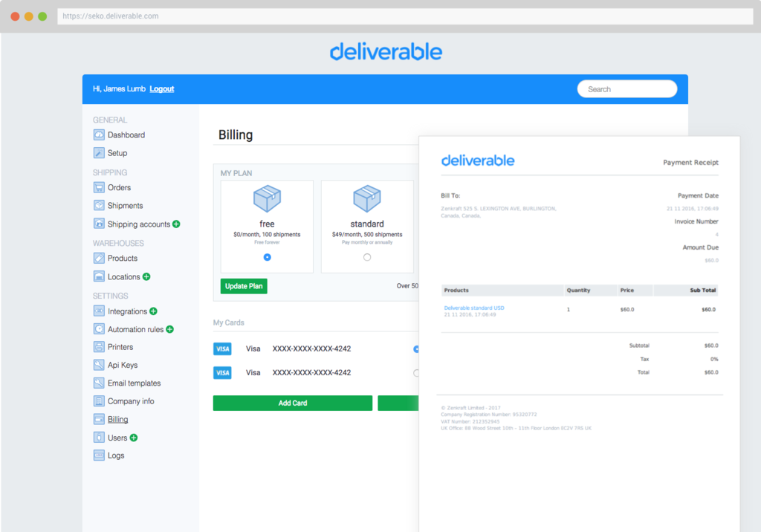Screen dimensions: 761x532
Task: Click the Update Plan button
Action: pos(244,286)
